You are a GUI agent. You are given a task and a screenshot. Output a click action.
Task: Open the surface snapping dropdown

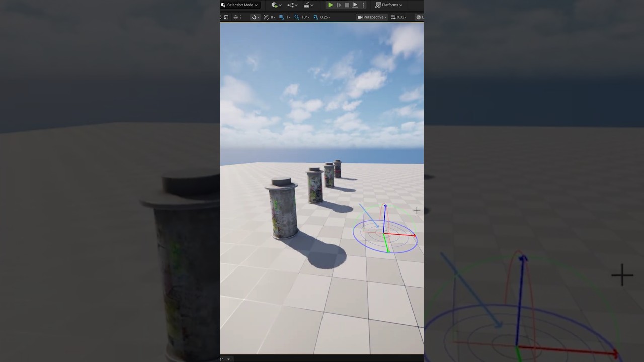pos(255,17)
